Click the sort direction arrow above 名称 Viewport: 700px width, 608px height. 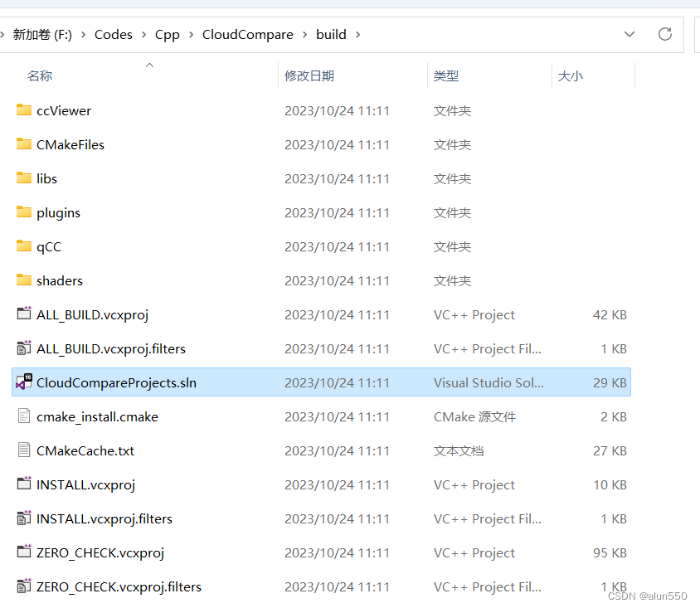(149, 66)
